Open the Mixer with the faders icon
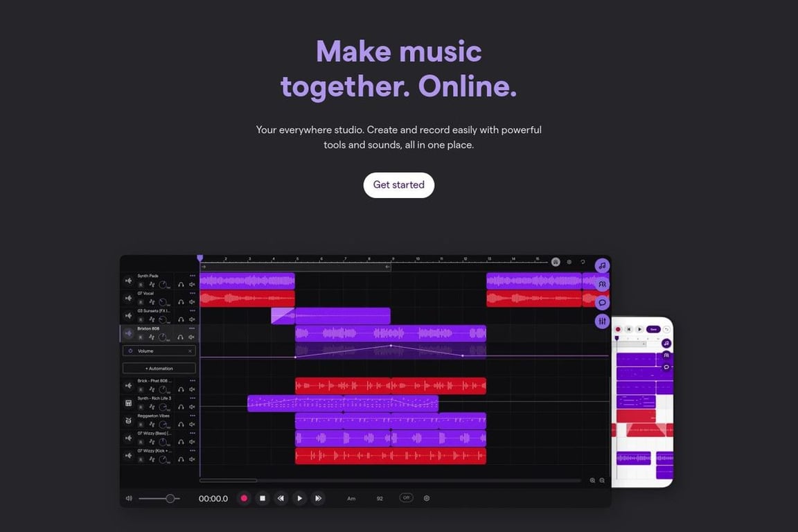The width and height of the screenshot is (798, 532). pos(602,321)
